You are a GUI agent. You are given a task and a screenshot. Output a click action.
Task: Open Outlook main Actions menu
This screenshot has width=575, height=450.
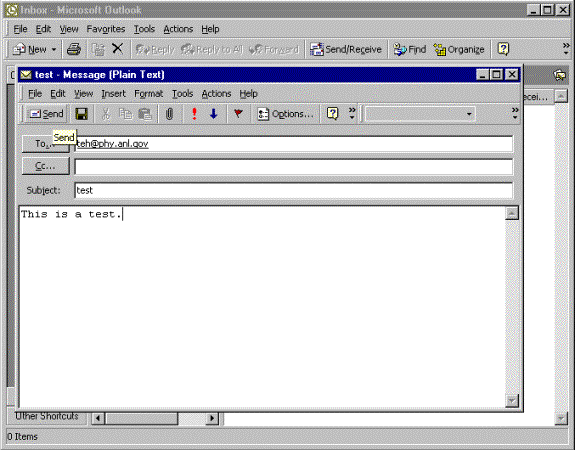(x=178, y=29)
